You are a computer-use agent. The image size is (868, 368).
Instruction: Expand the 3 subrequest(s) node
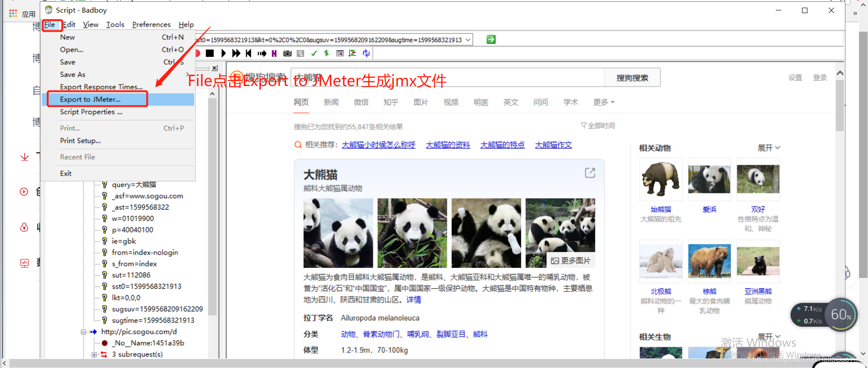click(94, 354)
